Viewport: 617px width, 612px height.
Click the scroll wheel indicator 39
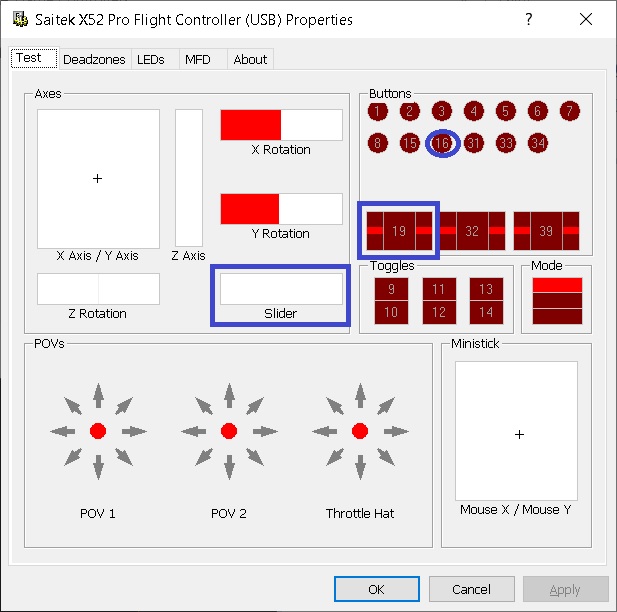pos(546,231)
